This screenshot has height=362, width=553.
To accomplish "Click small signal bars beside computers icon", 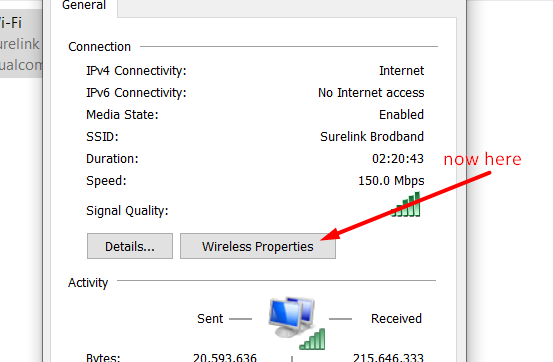I will coord(312,339).
